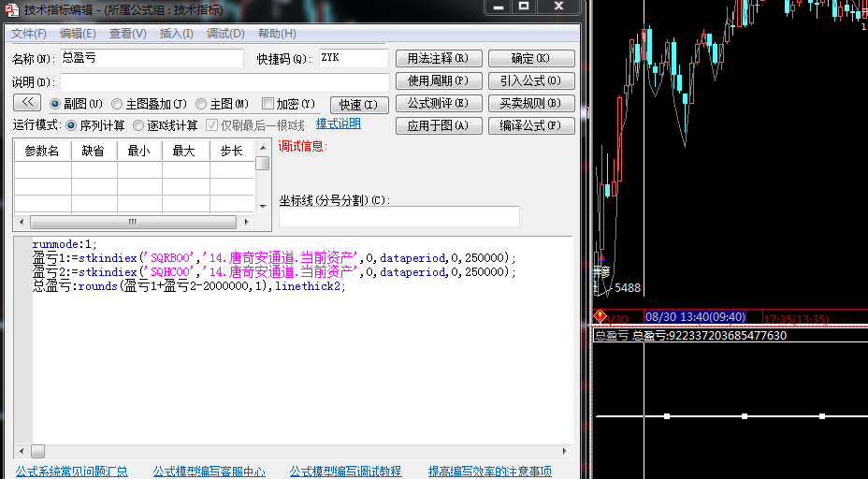Click the 缺省 column header
This screenshot has width=868, height=479.
[93, 151]
